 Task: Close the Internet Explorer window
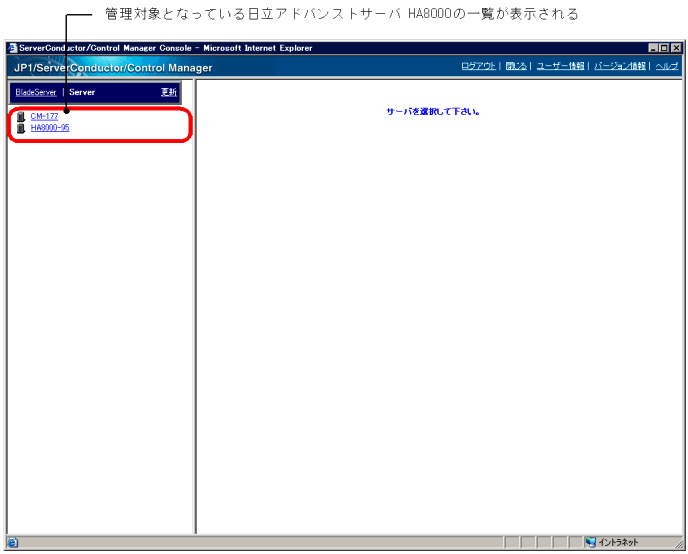tap(676, 48)
